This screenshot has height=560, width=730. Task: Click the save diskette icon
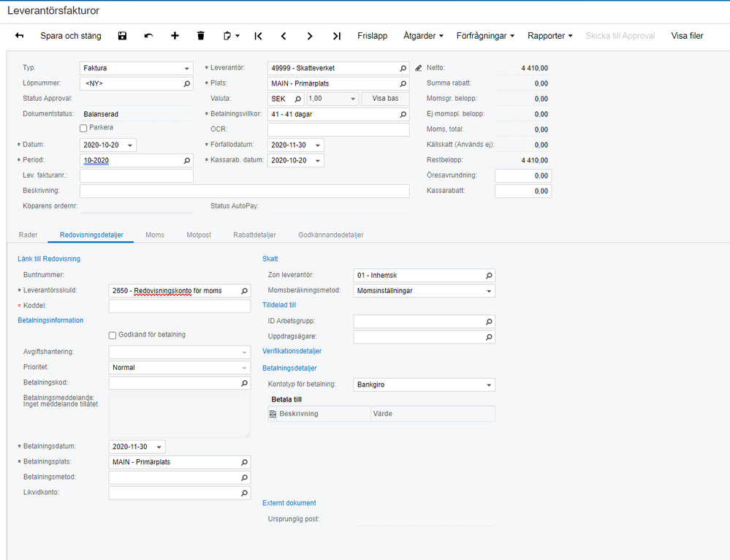122,36
